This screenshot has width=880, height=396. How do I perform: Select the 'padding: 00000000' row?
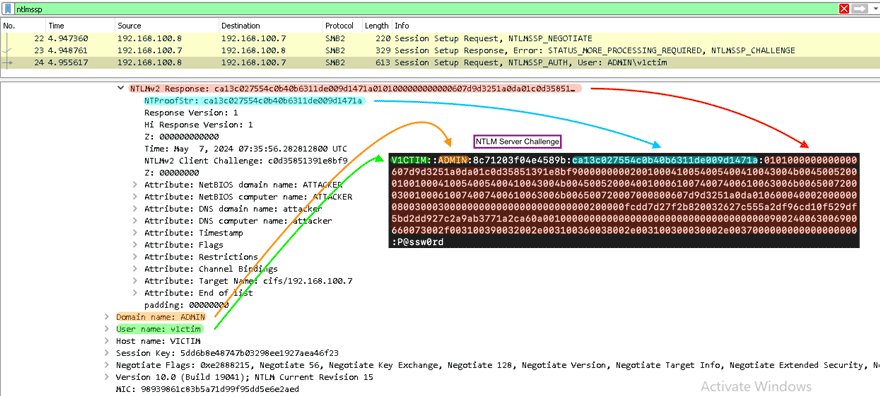pyautogui.click(x=186, y=305)
